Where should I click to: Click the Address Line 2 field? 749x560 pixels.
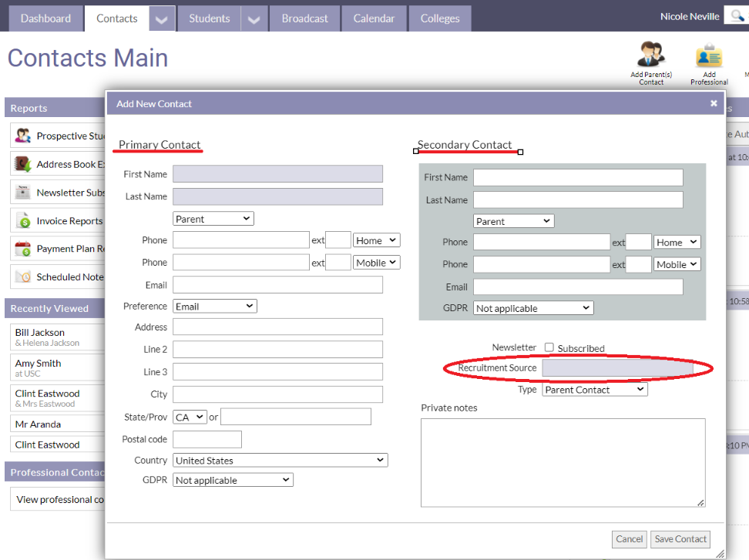click(277, 350)
